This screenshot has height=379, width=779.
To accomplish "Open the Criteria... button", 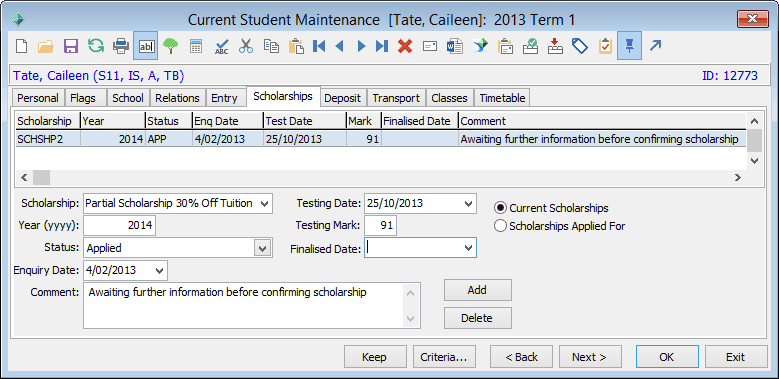I will coord(444,357).
